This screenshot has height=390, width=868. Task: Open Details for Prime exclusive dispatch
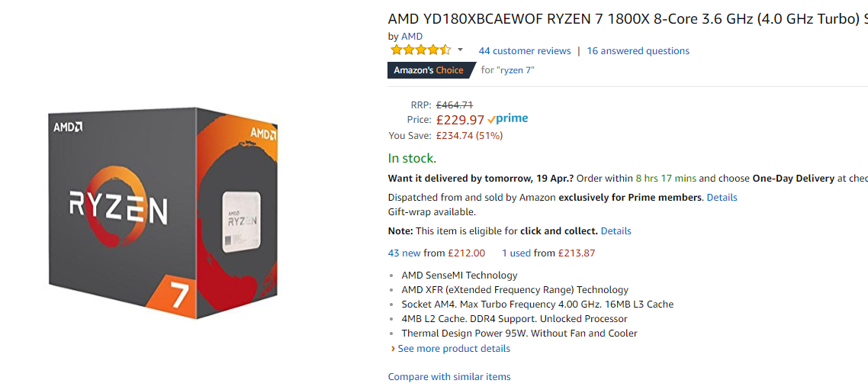[722, 197]
